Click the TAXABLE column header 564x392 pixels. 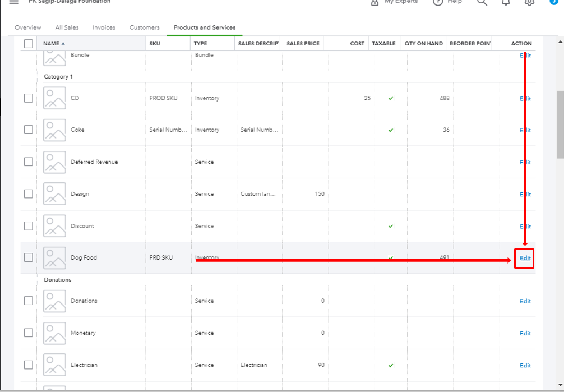coord(383,44)
